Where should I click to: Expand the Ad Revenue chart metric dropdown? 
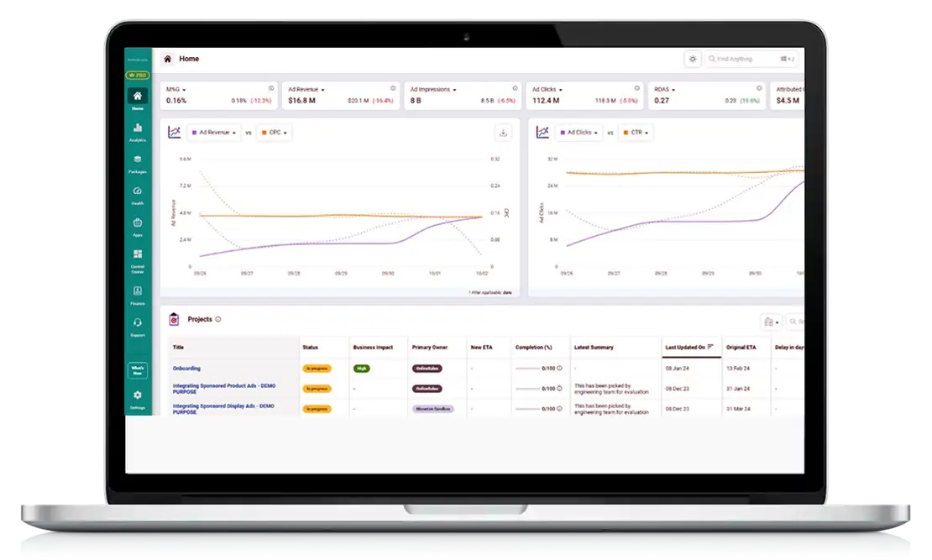point(212,133)
